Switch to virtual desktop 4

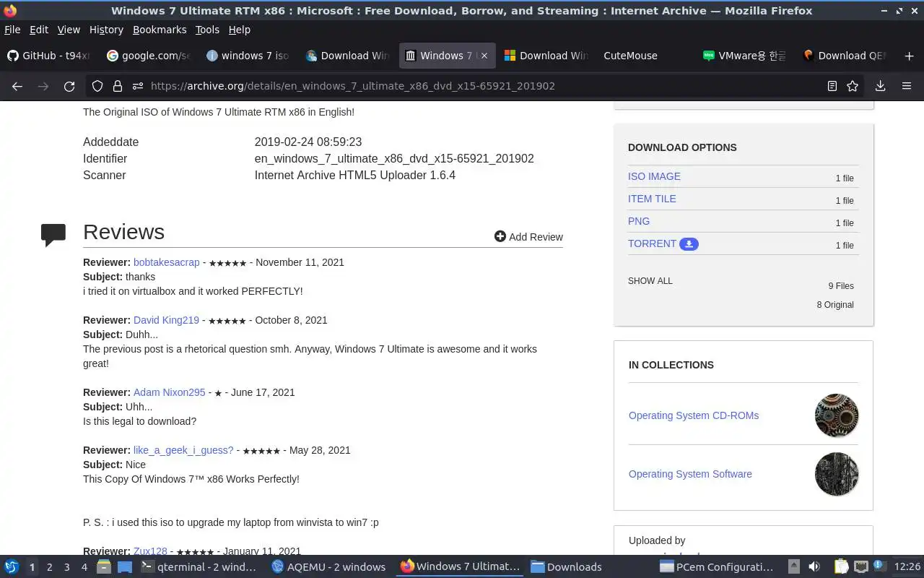84,567
